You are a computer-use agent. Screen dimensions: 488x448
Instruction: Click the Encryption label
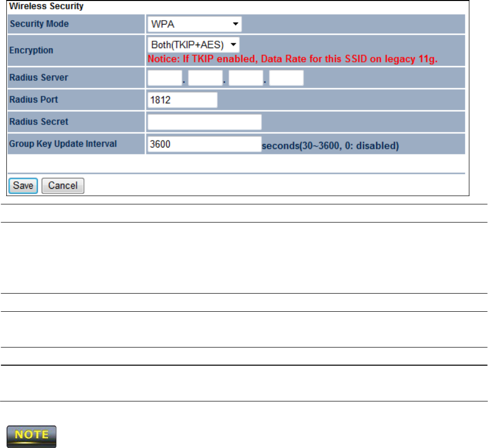coord(31,50)
